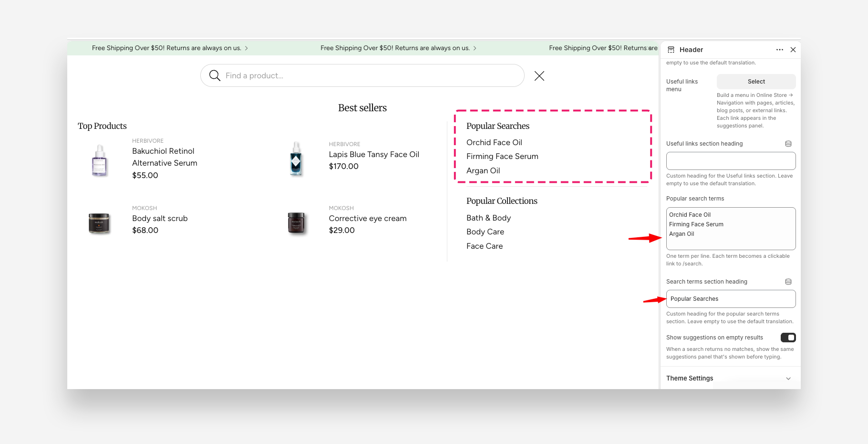Image resolution: width=868 pixels, height=444 pixels.
Task: Click the $29.00 price text
Action: [341, 230]
